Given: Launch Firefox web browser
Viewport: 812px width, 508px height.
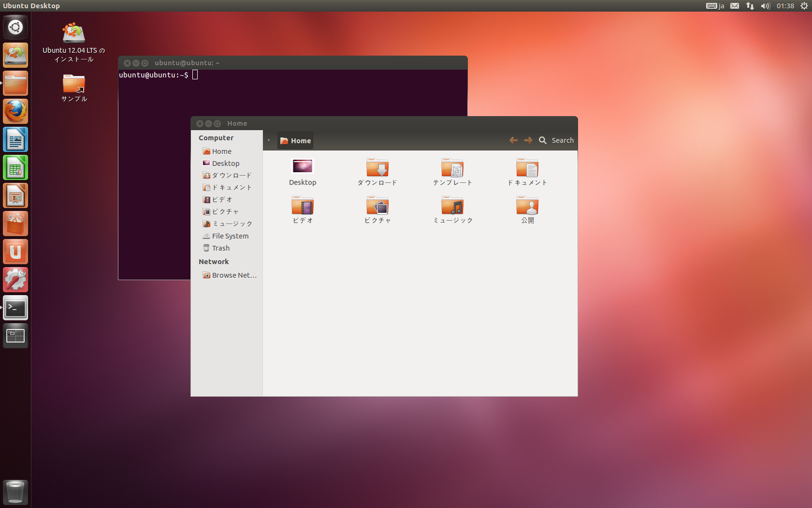Looking at the screenshot, I should pyautogui.click(x=15, y=111).
